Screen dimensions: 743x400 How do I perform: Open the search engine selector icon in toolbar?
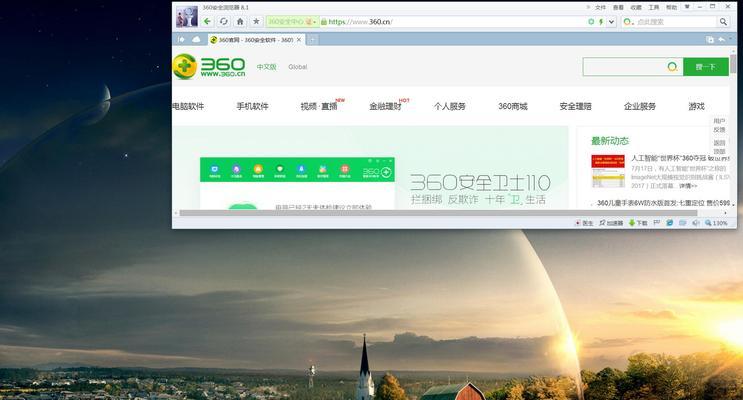click(628, 22)
